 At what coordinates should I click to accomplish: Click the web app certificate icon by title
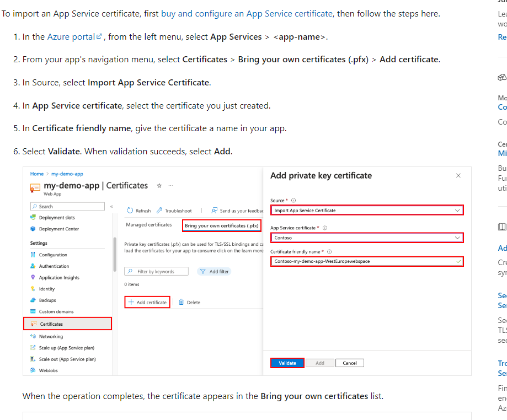pos(35,188)
